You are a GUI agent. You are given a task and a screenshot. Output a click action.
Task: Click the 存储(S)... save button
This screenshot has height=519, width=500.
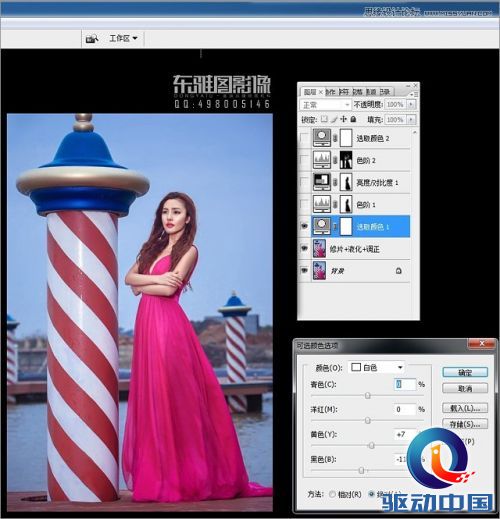click(x=465, y=424)
